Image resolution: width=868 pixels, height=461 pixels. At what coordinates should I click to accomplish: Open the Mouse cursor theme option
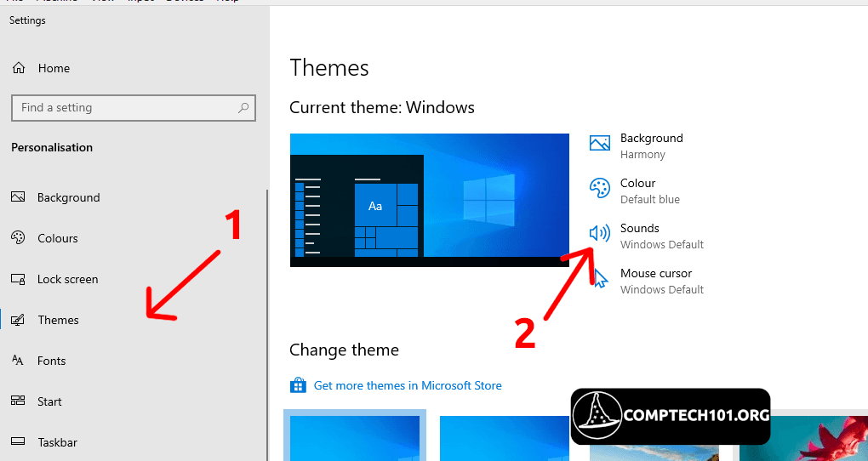point(646,282)
